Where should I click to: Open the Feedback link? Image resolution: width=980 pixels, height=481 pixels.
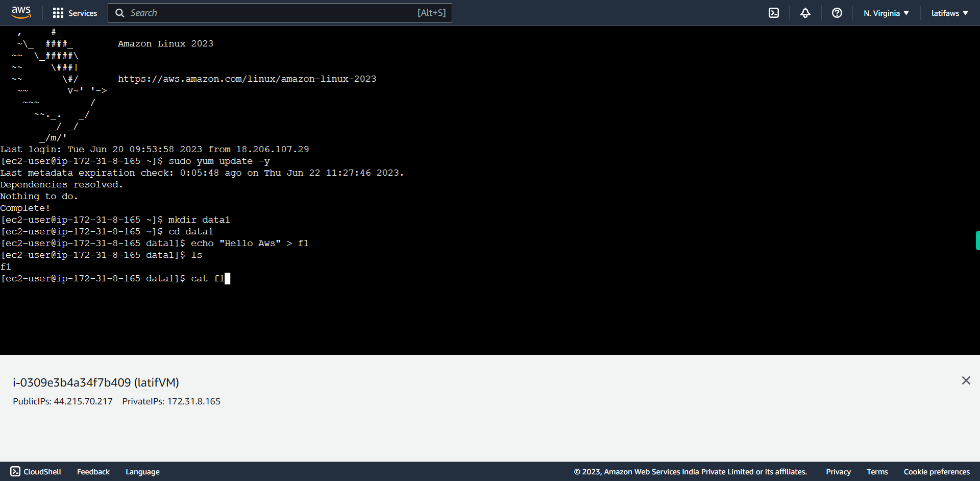click(93, 471)
